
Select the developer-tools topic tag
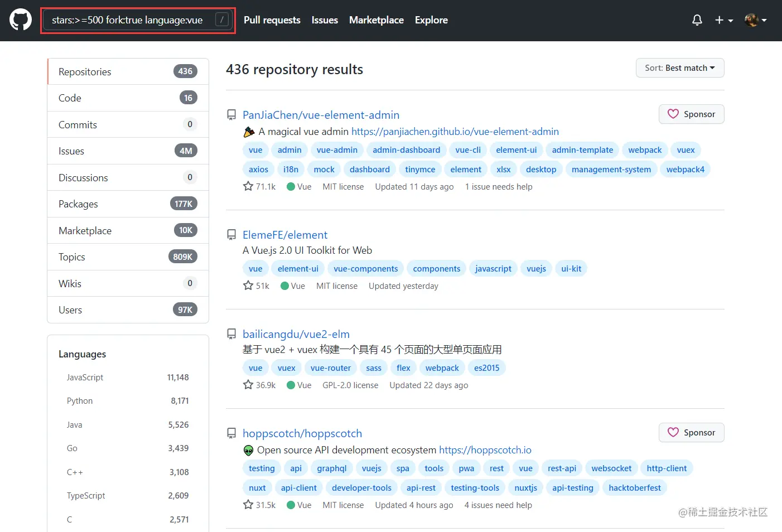click(x=361, y=488)
